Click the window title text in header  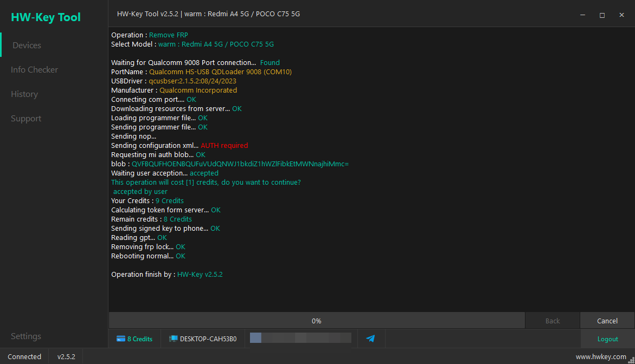(x=209, y=14)
